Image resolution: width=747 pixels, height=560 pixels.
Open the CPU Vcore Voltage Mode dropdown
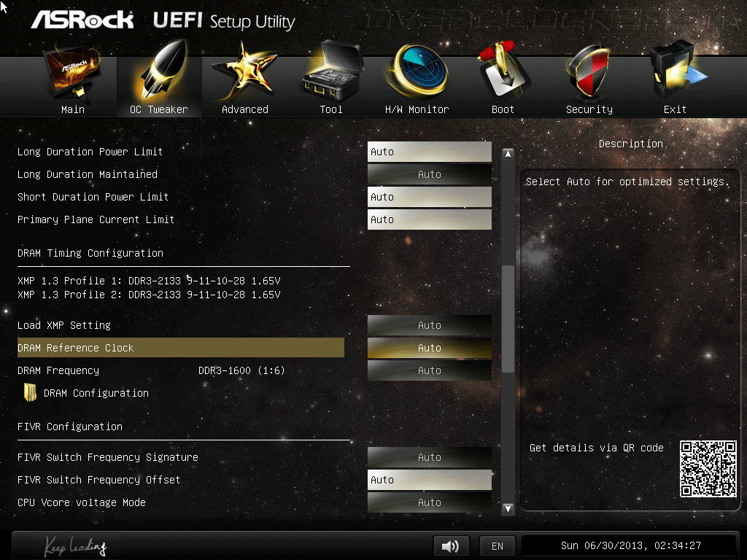[x=429, y=502]
